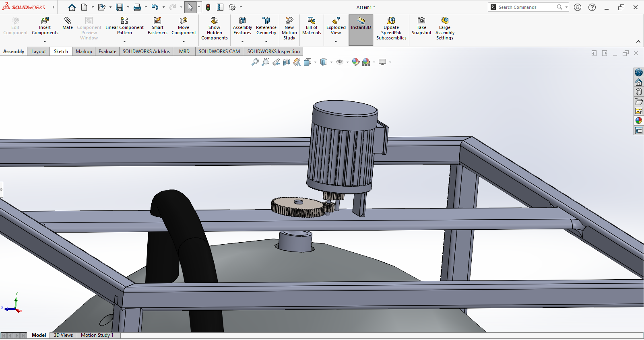Switch to the Sketch tab
The image size is (644, 340).
pos(61,52)
